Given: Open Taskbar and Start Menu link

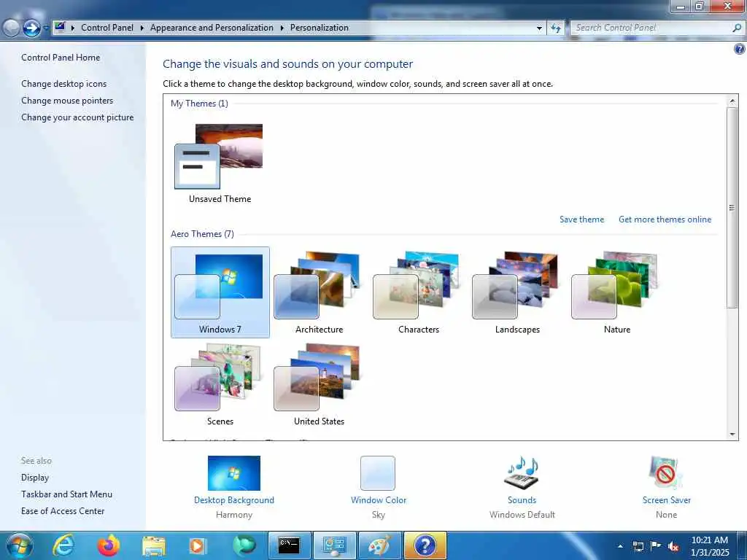Looking at the screenshot, I should click(66, 494).
